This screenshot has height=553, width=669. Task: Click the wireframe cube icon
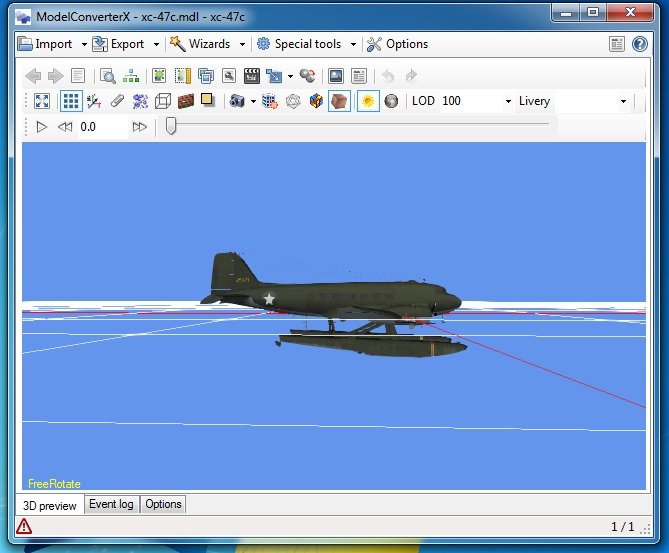click(163, 101)
